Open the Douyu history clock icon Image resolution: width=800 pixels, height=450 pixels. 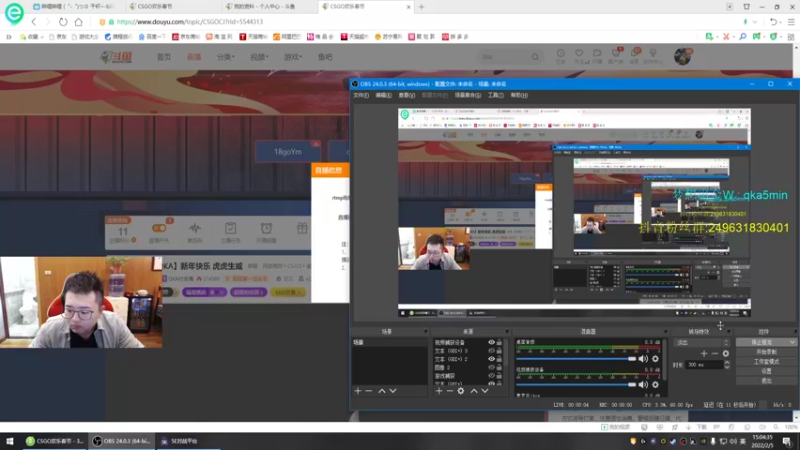561,53
